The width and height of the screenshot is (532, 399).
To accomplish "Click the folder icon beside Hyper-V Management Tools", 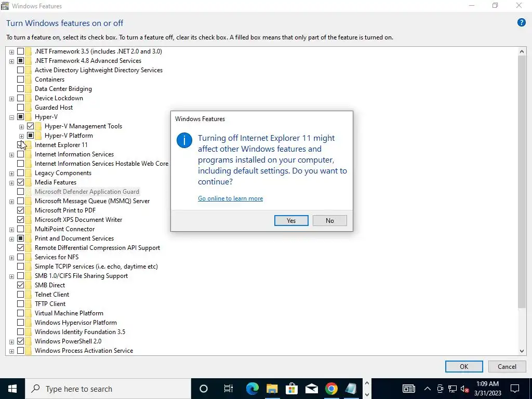I will click(x=38, y=126).
